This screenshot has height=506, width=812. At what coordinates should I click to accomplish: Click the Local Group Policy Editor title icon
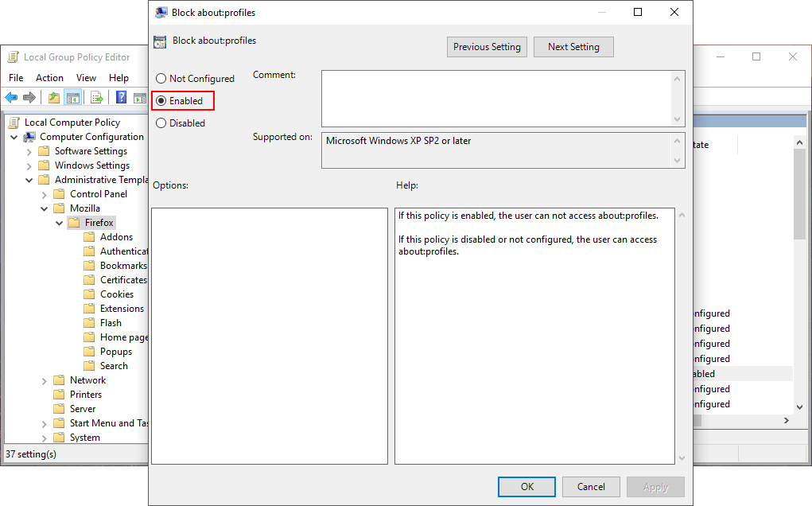(x=13, y=57)
